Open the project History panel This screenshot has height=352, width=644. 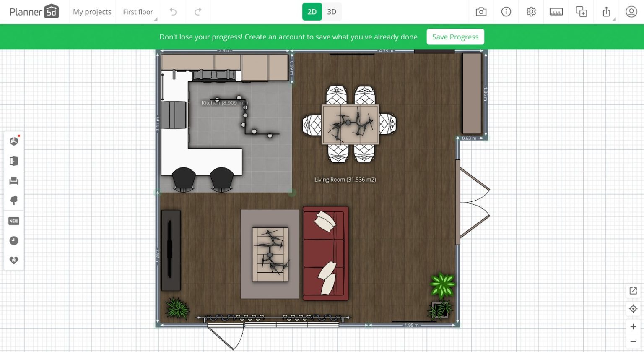click(14, 240)
